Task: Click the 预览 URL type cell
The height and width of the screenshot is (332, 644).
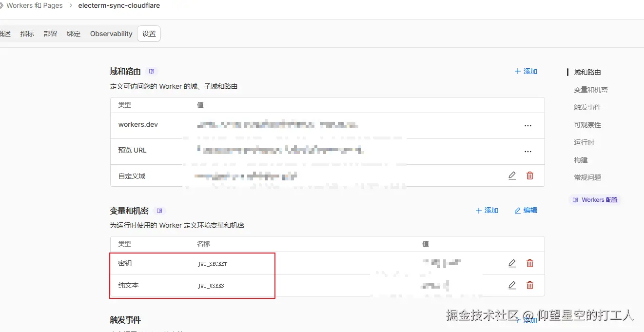Action: [x=132, y=150]
